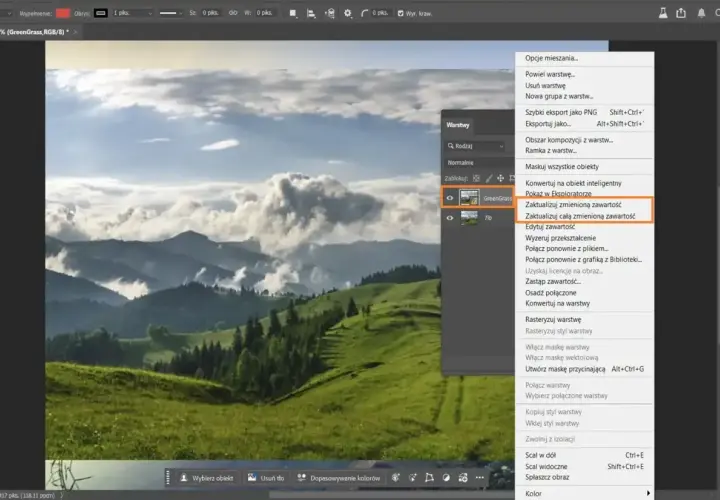
Task: Open the red fill color swatch
Action: (x=63, y=13)
